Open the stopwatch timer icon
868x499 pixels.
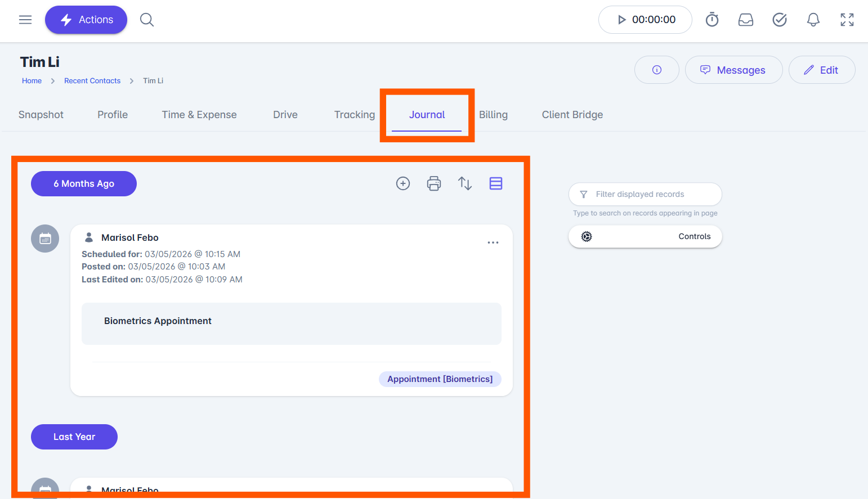712,20
